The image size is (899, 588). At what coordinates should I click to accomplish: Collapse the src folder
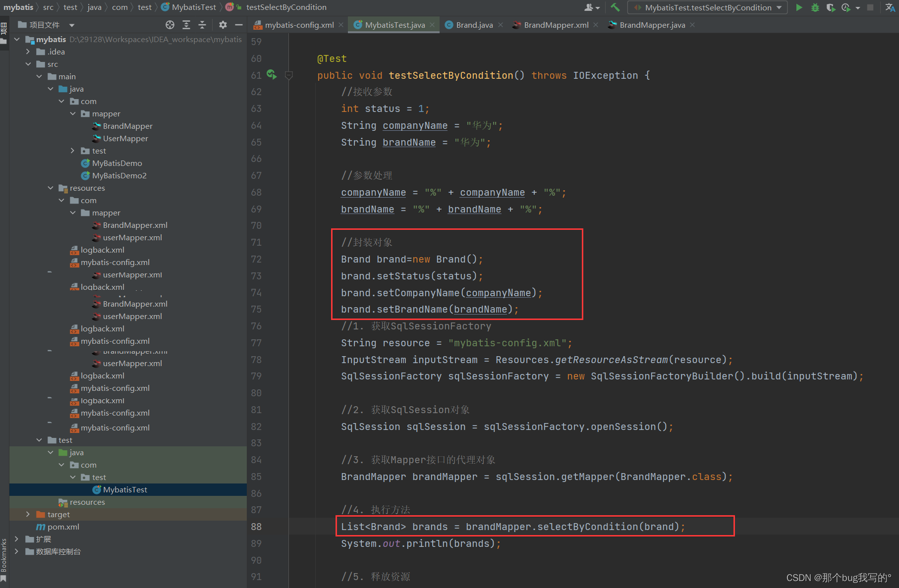[x=28, y=64]
